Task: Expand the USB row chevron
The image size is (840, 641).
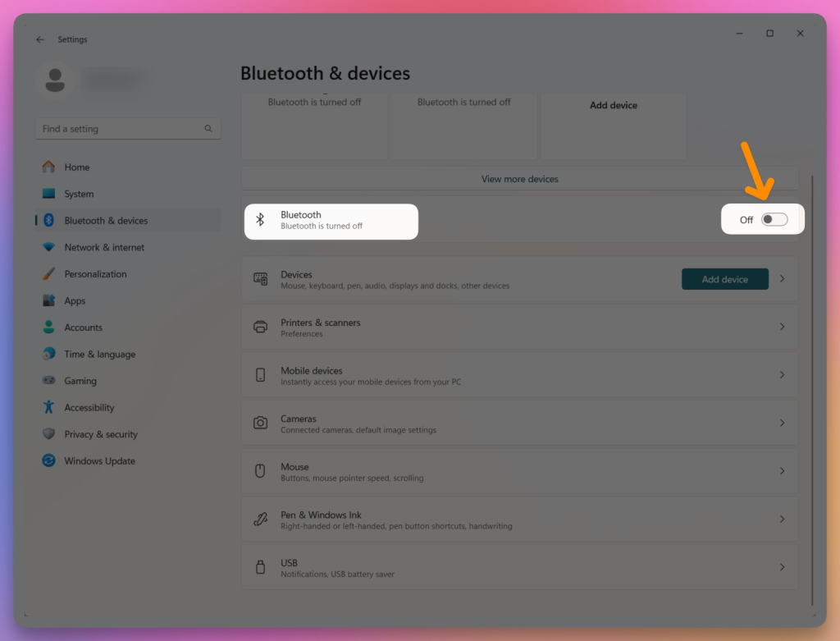Action: pos(782,567)
